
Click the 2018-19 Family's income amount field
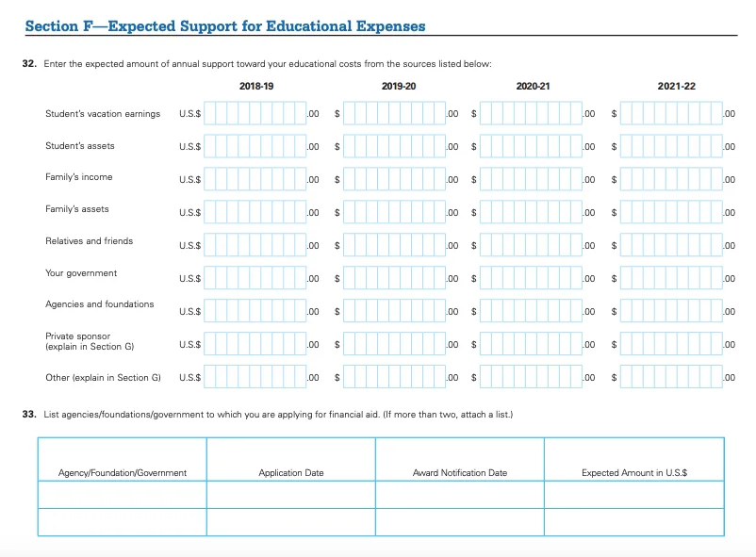(255, 178)
